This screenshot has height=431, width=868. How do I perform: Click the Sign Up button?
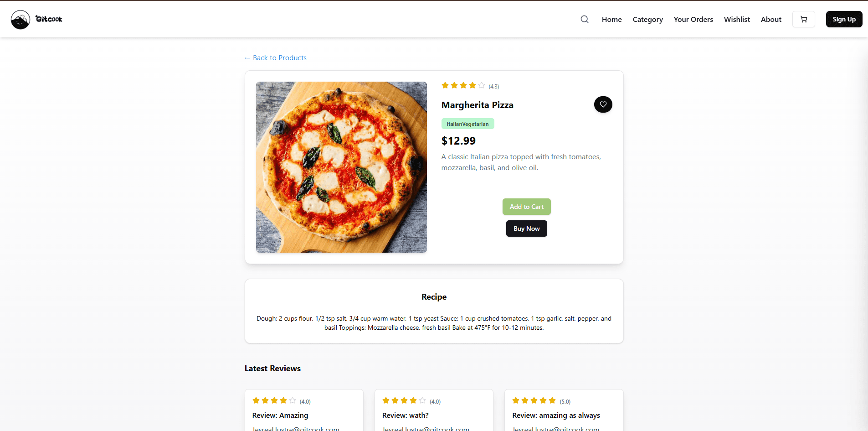844,19
